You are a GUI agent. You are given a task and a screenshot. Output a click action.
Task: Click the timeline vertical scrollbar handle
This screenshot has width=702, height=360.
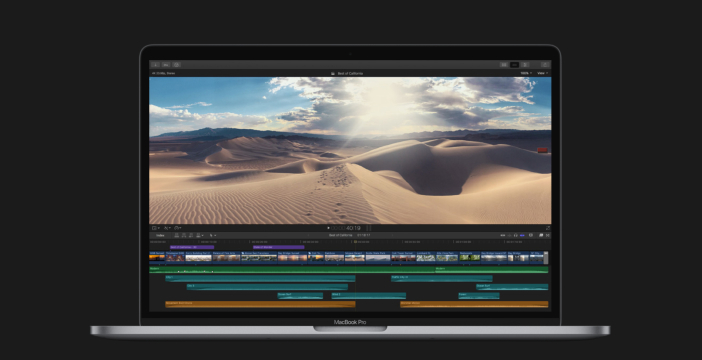(x=546, y=257)
